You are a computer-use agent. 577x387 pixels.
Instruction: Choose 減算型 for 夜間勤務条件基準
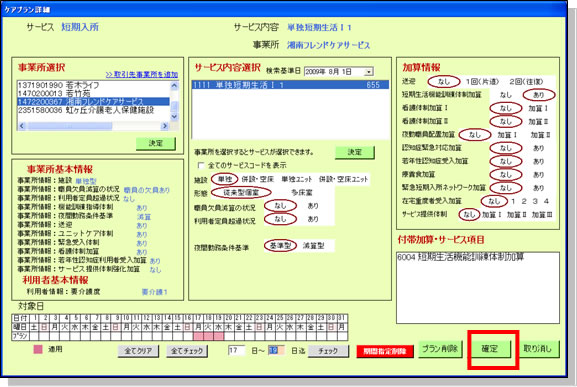(314, 245)
